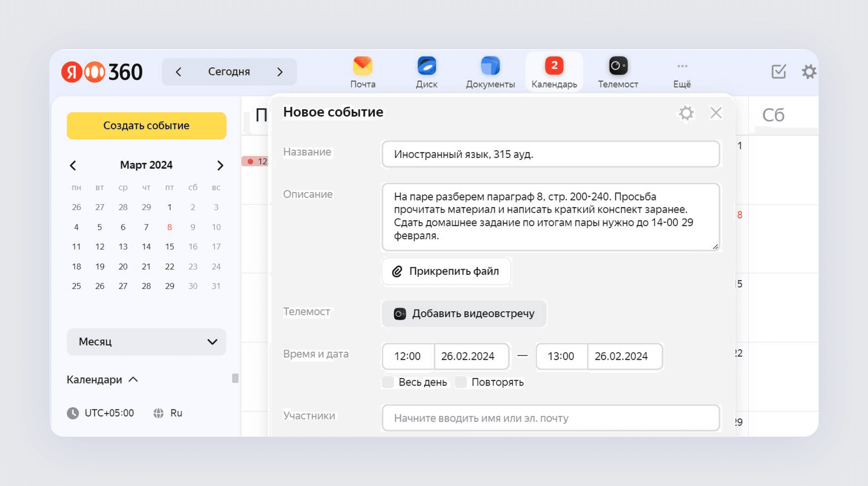Click the Сб column header in grid
The height and width of the screenshot is (486, 868).
(x=773, y=115)
